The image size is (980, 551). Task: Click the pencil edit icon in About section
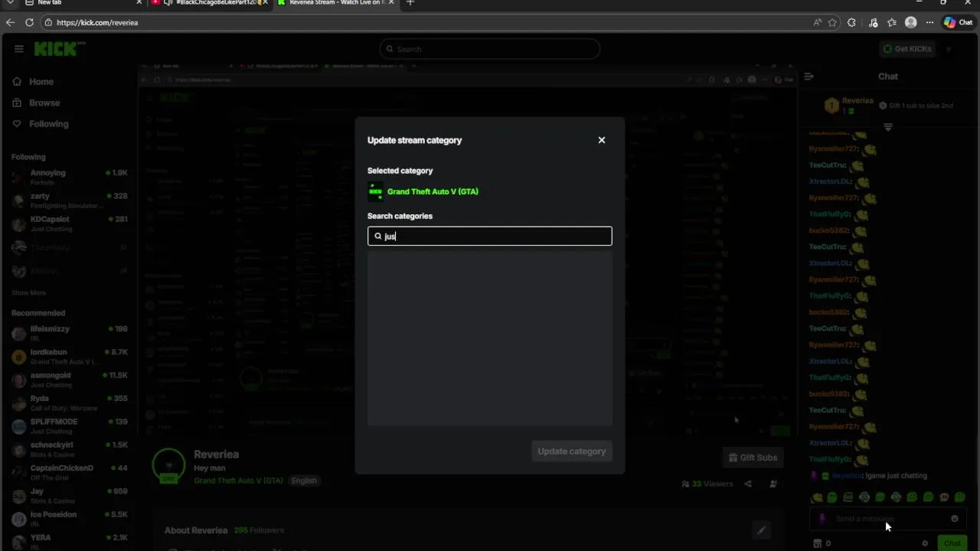[761, 530]
